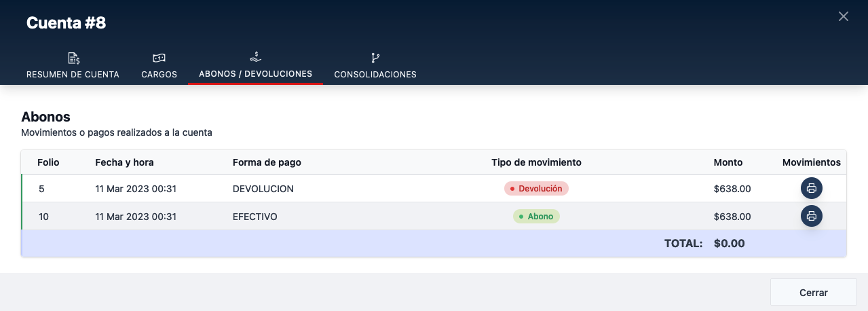Select the Abonos / Devoluciones tab label

[255, 73]
